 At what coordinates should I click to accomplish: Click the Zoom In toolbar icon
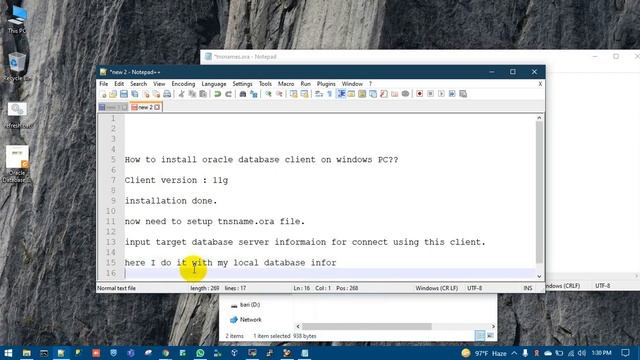click(268, 94)
